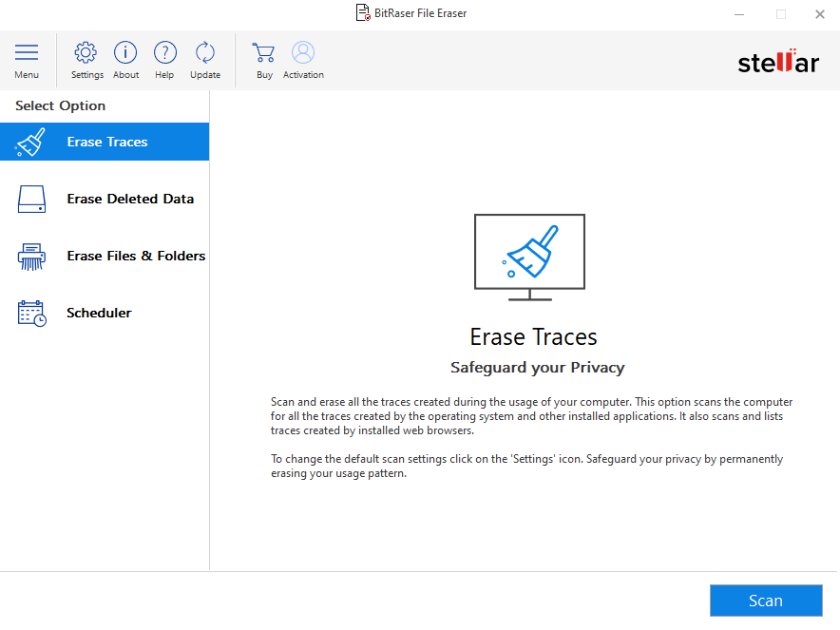Close the BitRaser window
Screen dimensions: 840x630
pos(820,14)
